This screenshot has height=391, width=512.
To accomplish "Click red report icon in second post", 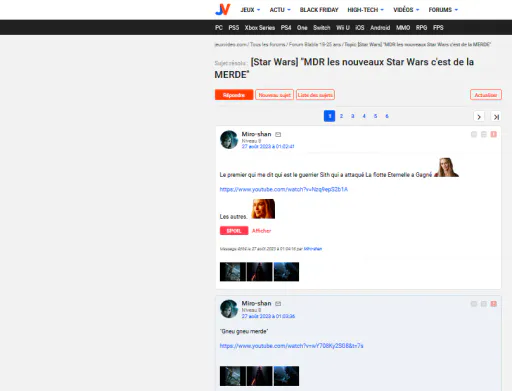I will pyautogui.click(x=494, y=304).
